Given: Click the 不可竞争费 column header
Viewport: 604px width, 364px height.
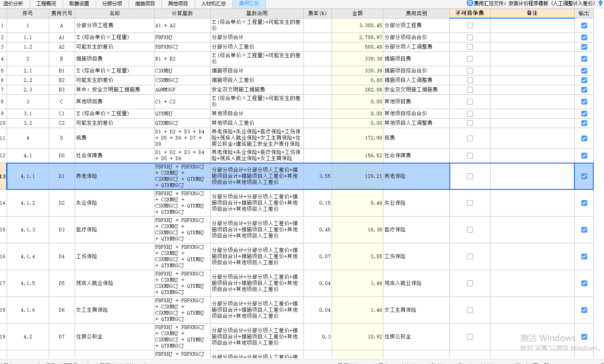Looking at the screenshot, I should coord(470,13).
